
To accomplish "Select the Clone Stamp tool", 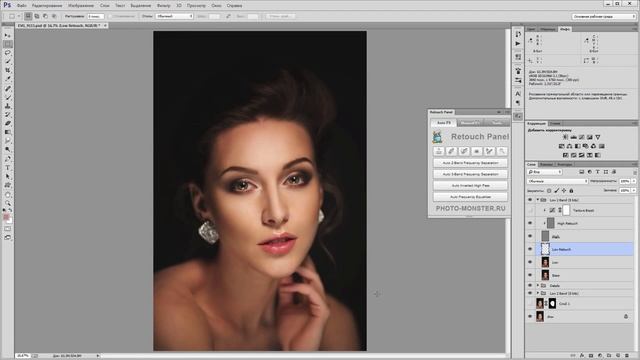I will (x=8, y=106).
